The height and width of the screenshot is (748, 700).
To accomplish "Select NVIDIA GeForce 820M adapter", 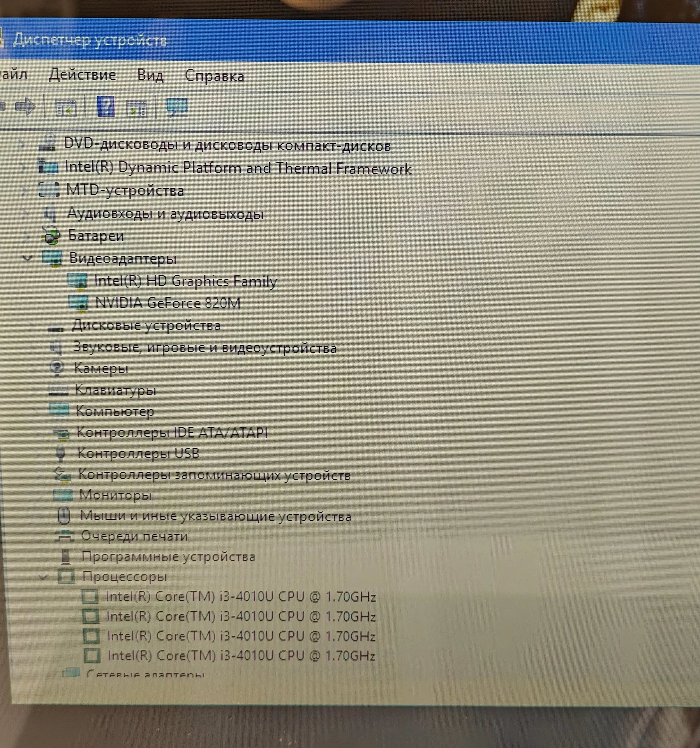I will [168, 303].
